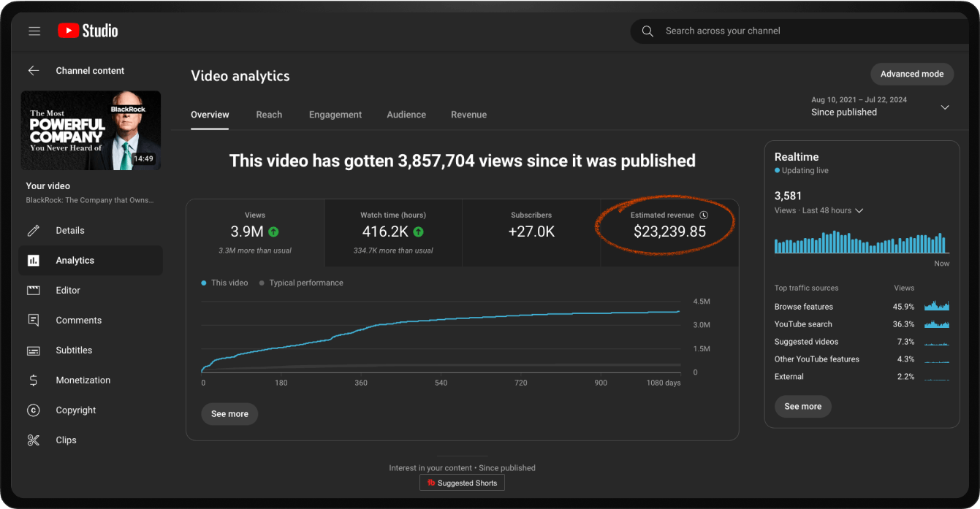
Task: Click the clock icon beside Estimated revenue
Action: (x=704, y=215)
